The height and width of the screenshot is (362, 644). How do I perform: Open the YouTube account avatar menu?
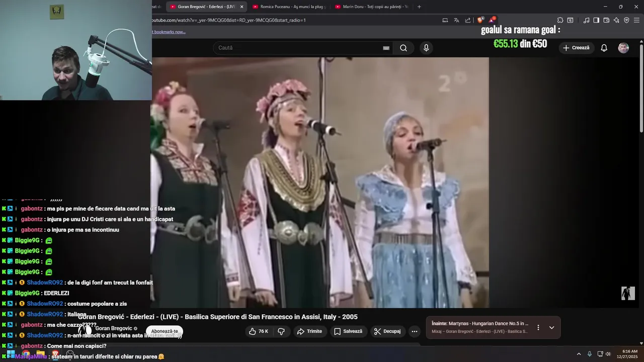click(623, 48)
